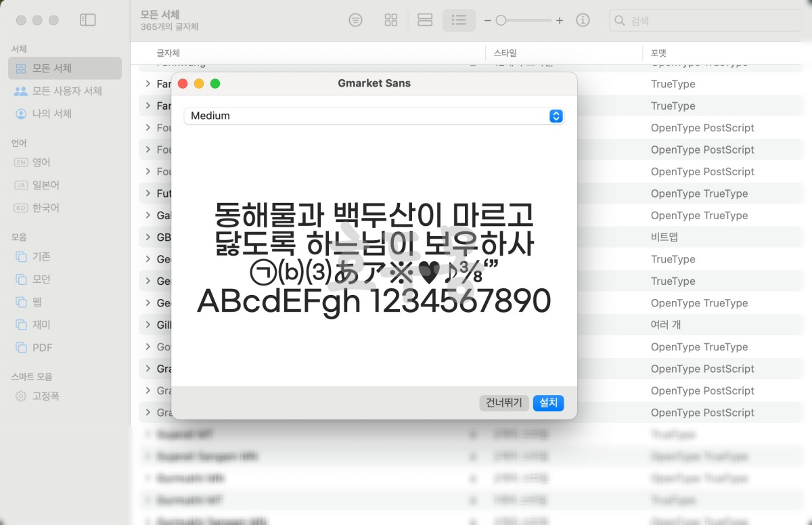812x525 pixels.
Task: Click the 365개의 글자체 subtitle text
Action: pyautogui.click(x=169, y=27)
